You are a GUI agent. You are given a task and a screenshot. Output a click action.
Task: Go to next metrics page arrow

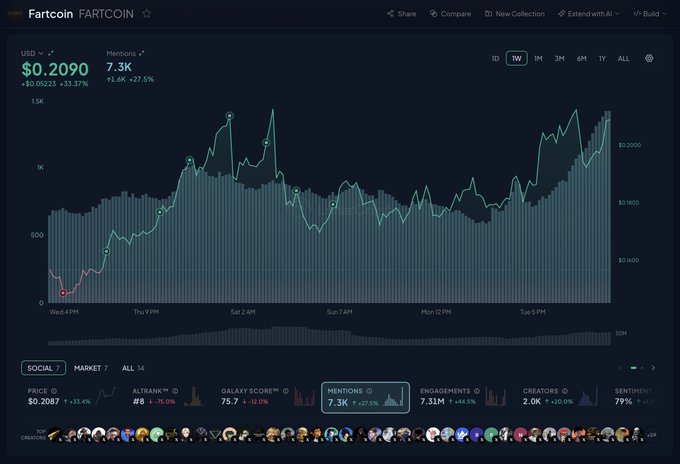click(x=653, y=368)
